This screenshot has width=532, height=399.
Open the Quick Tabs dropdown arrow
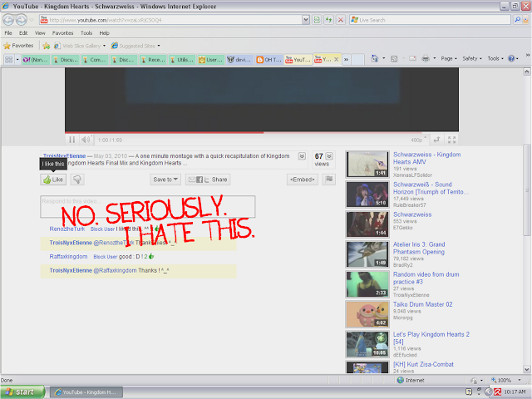coord(17,60)
